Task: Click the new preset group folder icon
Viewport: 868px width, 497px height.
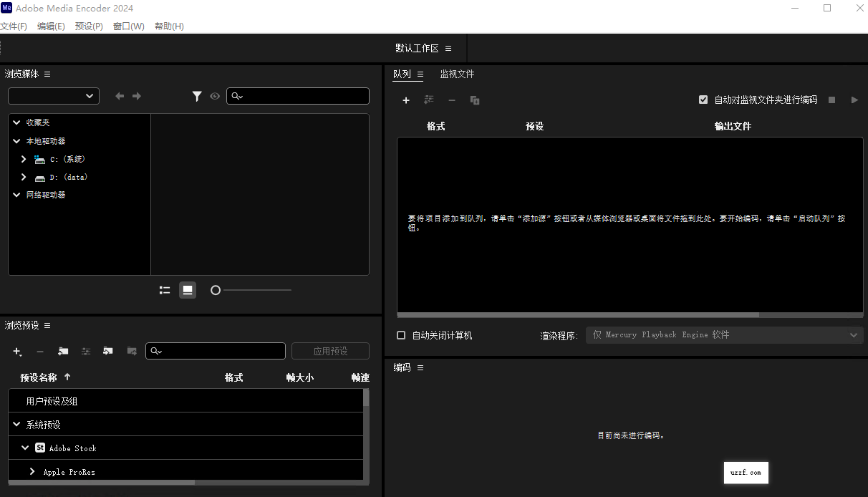Action: 63,351
